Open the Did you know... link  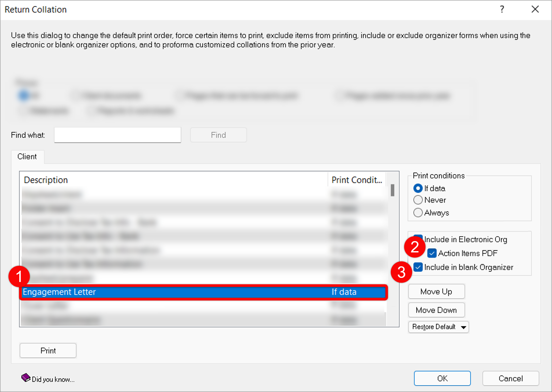pyautogui.click(x=53, y=379)
